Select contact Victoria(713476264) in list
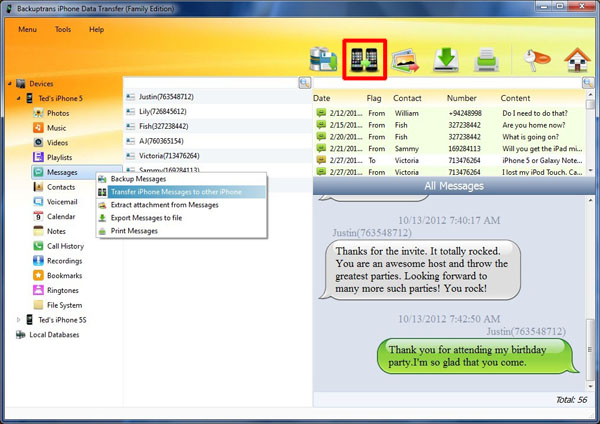 click(x=218, y=156)
